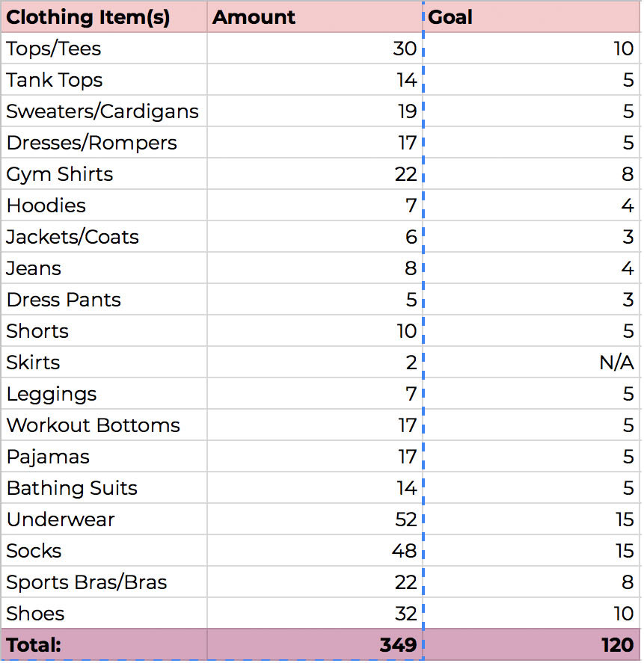
Task: Select the Goal column header cell
Action: [x=533, y=17]
